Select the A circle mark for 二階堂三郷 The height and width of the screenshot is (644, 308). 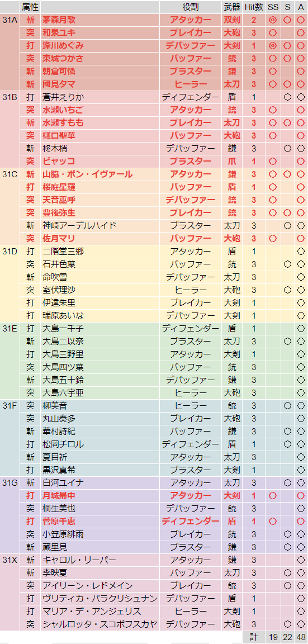(x=301, y=252)
